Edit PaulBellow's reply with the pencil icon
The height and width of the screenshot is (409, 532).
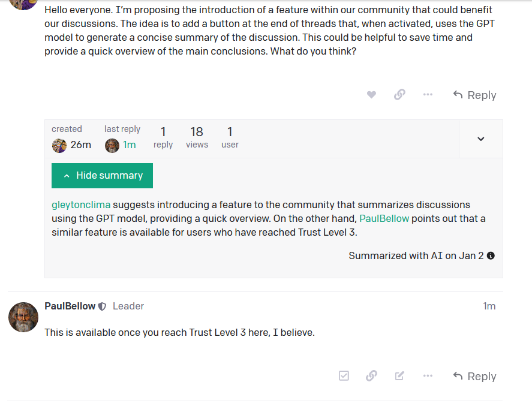[399, 375]
